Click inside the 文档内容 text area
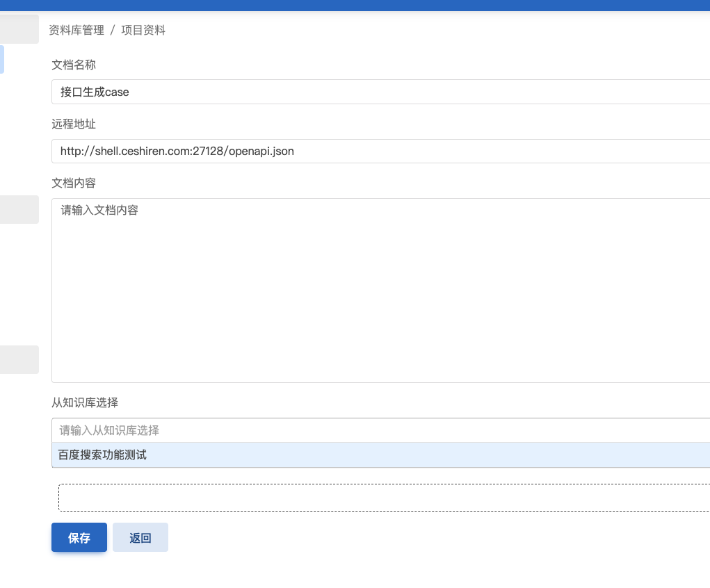Viewport: 710px width, 588px height. pyautogui.click(x=381, y=290)
